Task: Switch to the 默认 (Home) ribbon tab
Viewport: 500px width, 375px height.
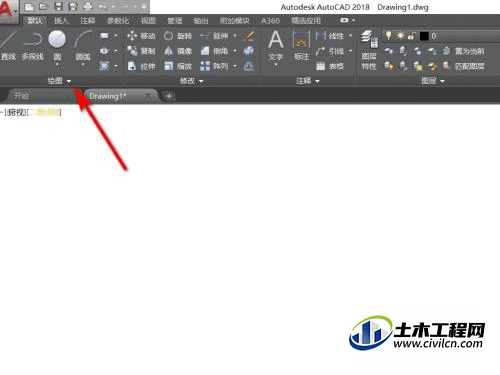Action: pos(35,21)
